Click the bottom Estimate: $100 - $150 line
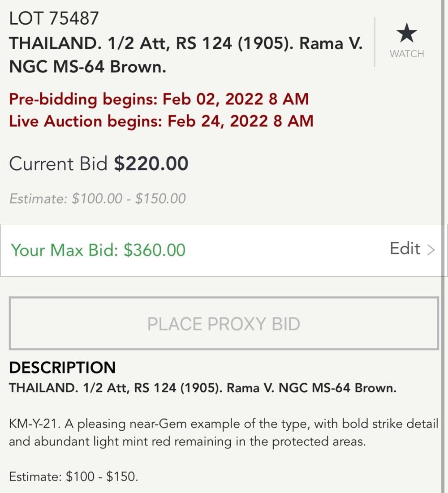 tap(73, 476)
